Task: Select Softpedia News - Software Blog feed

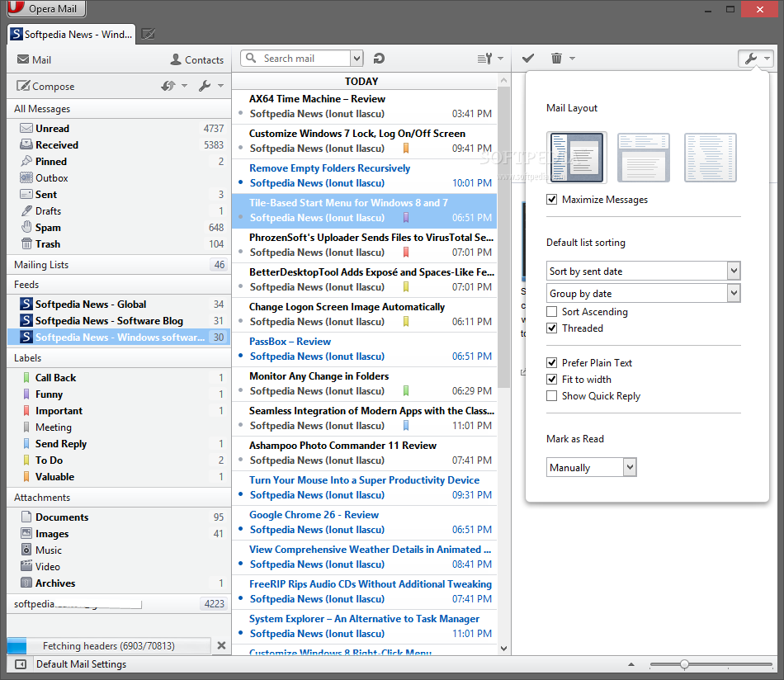Action: [x=119, y=320]
